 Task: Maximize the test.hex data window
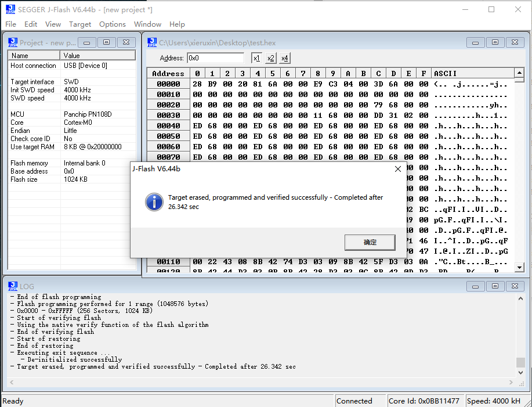(x=495, y=42)
